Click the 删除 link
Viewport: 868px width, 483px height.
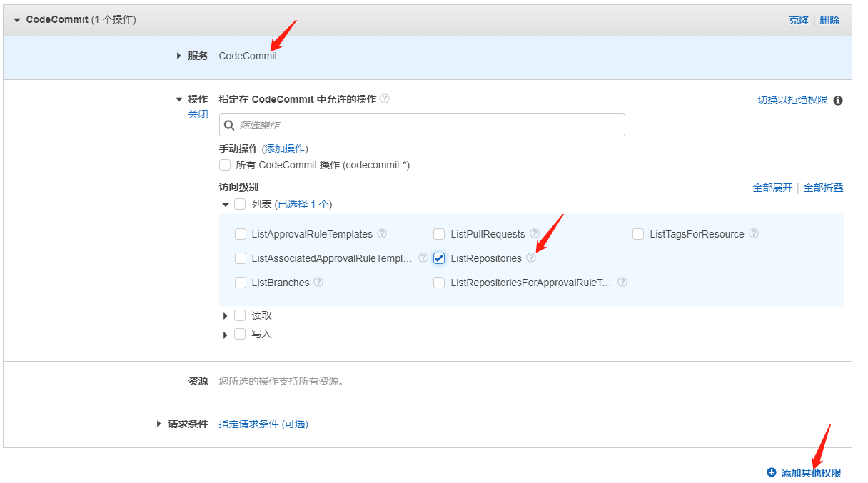(x=829, y=20)
